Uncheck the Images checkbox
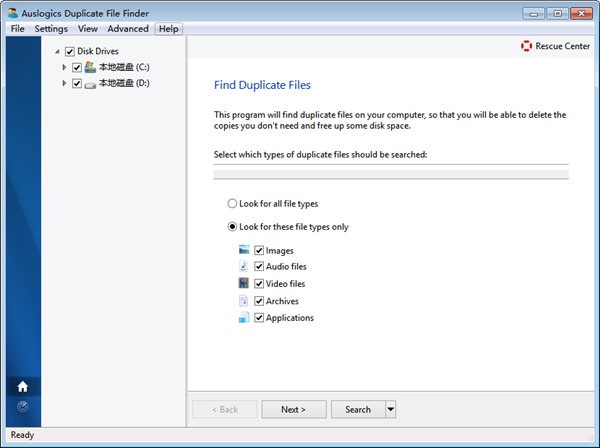Viewport: 600px width, 448px height. pyautogui.click(x=259, y=250)
